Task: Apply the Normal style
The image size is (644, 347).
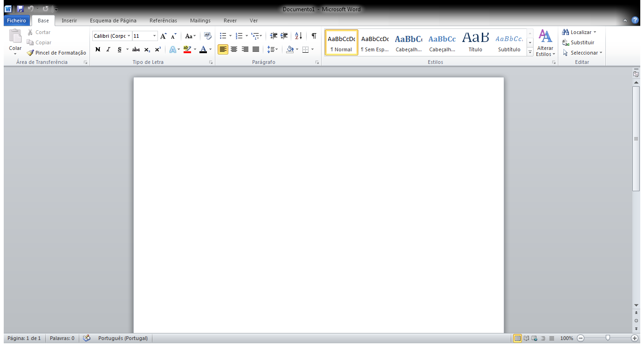Action: (342, 43)
